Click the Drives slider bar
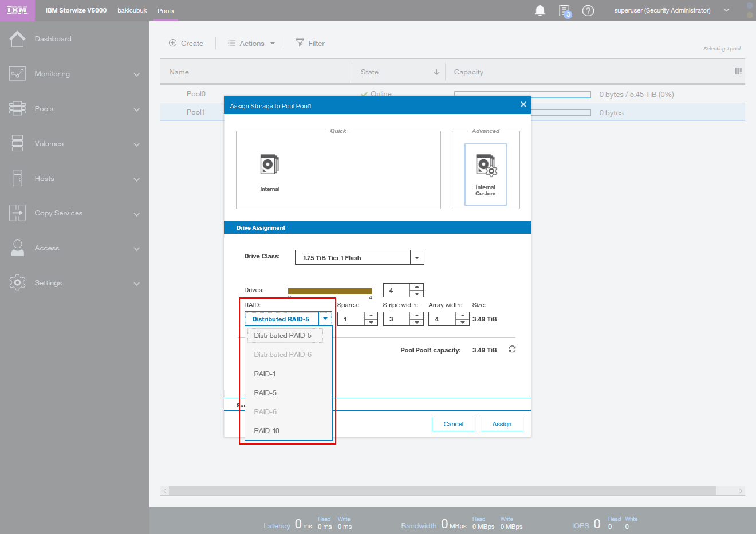 coord(330,291)
